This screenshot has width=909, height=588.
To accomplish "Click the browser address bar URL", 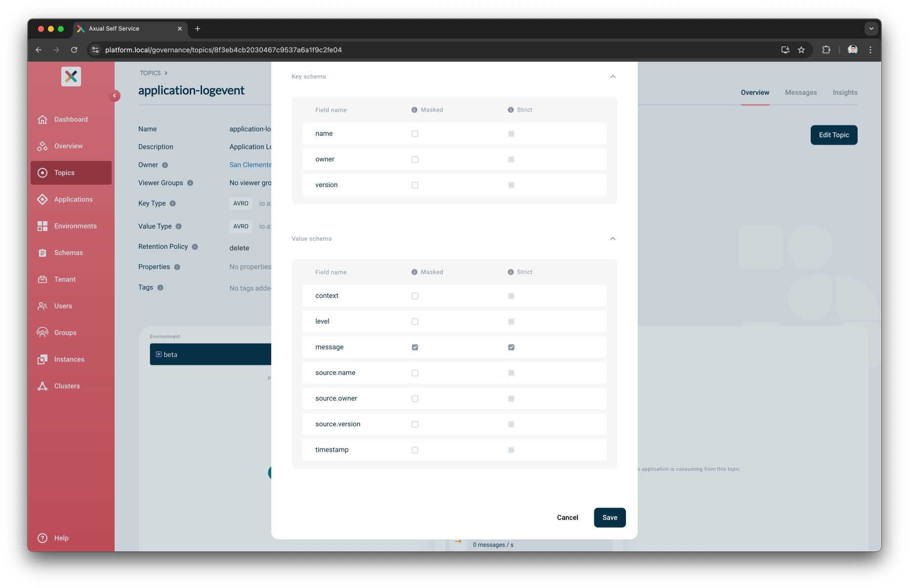I will (223, 50).
